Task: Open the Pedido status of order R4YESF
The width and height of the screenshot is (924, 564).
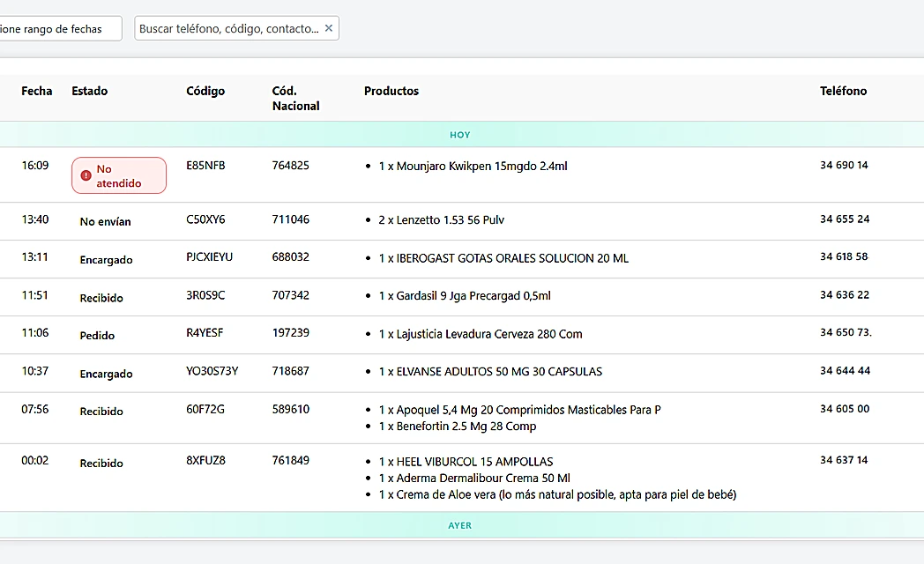Action: [97, 335]
